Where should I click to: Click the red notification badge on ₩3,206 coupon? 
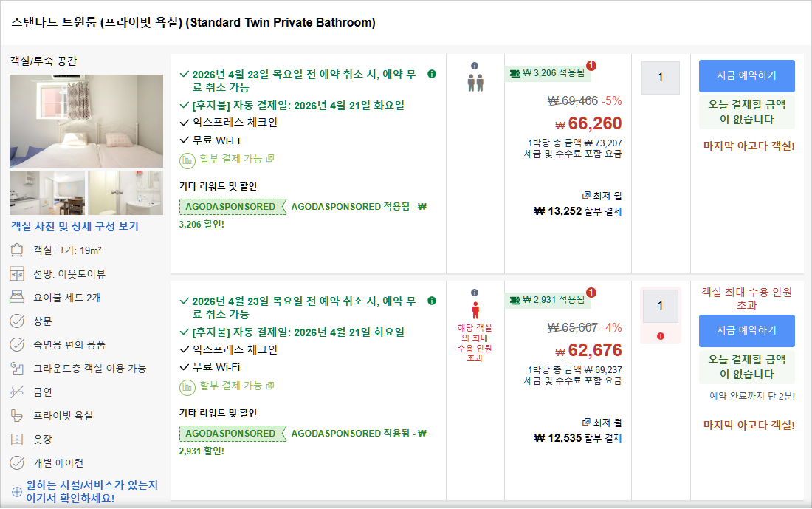[x=591, y=66]
